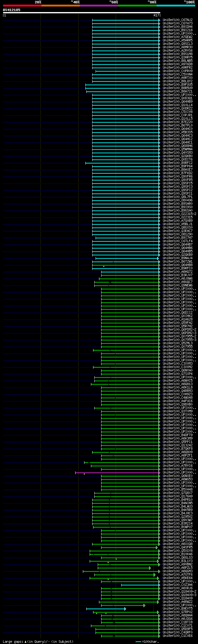Select the UniRef100_O80496 hit label

point(178,200)
